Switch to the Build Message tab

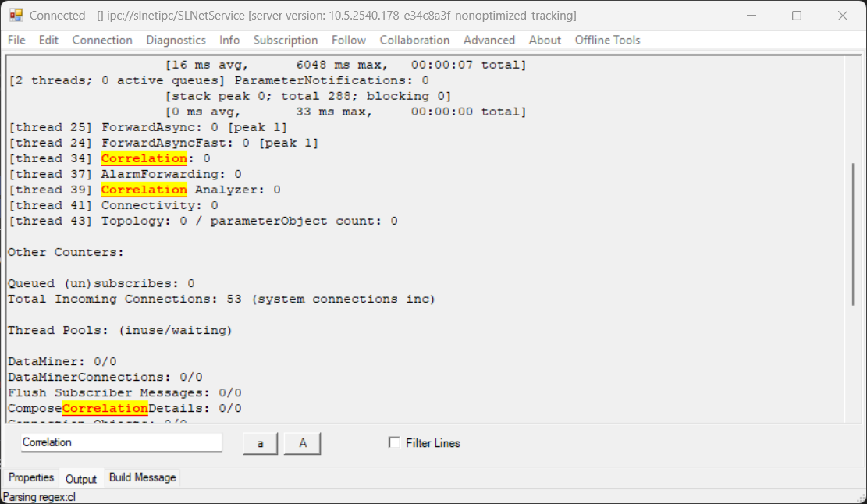pyautogui.click(x=142, y=477)
